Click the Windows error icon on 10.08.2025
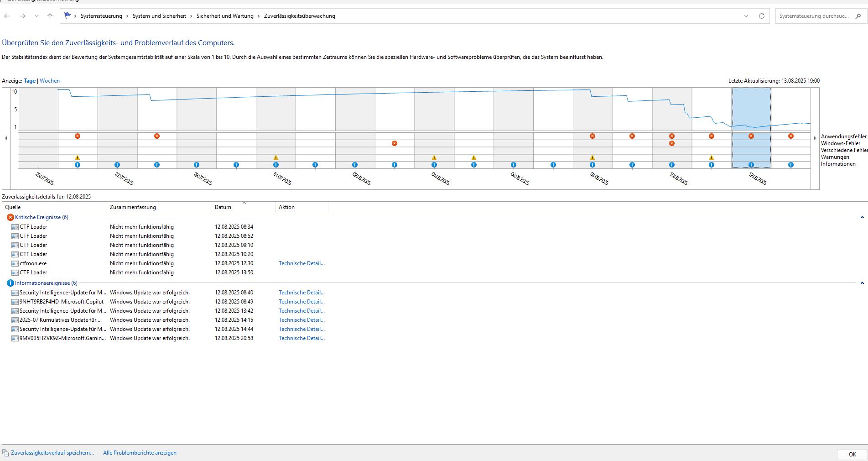868x461 pixels. click(x=672, y=143)
